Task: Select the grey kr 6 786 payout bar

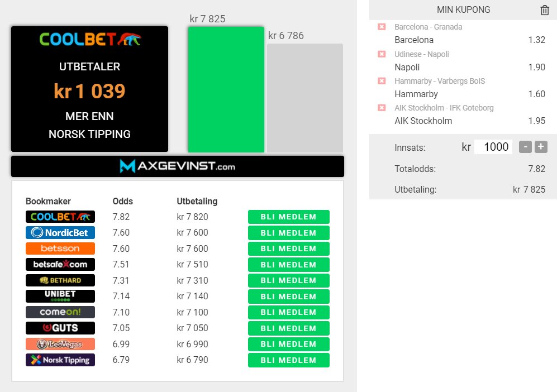Action: (305, 98)
